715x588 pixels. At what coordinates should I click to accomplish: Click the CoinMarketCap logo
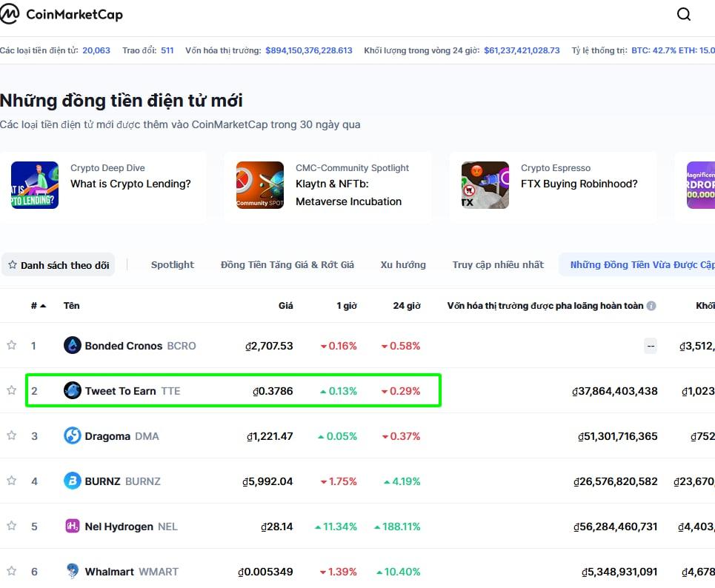click(61, 14)
